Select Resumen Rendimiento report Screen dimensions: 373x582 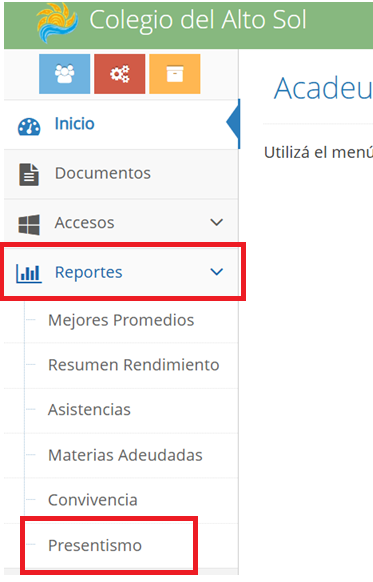[134, 365]
